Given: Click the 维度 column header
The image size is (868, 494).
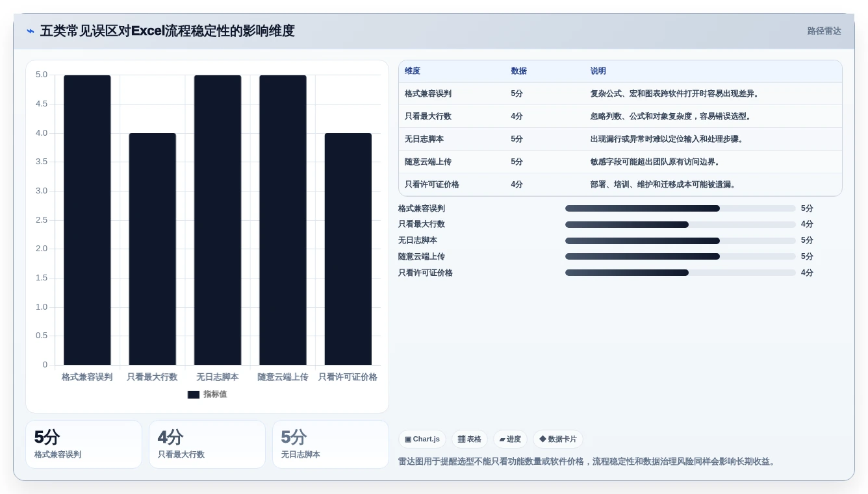Looking at the screenshot, I should pyautogui.click(x=413, y=71).
